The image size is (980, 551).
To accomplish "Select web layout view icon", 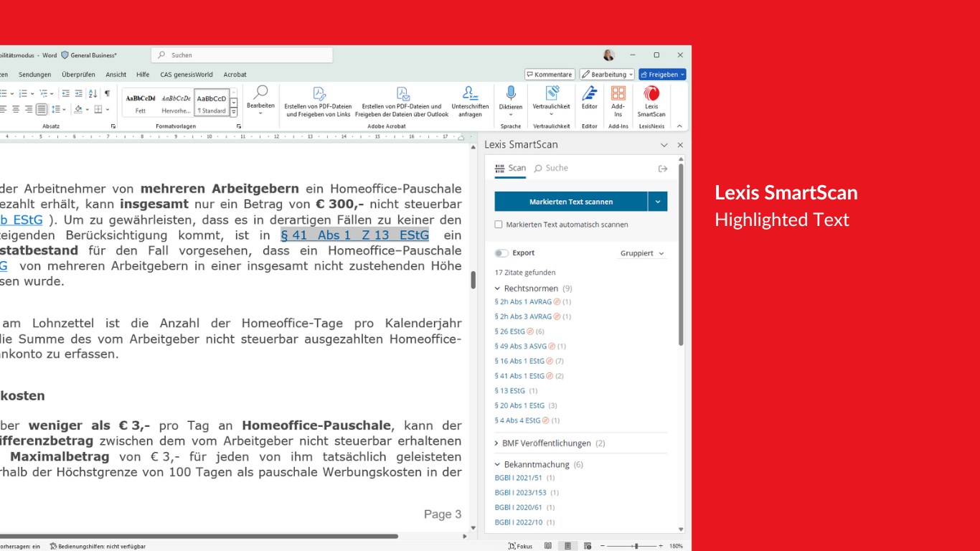I will coord(588,546).
